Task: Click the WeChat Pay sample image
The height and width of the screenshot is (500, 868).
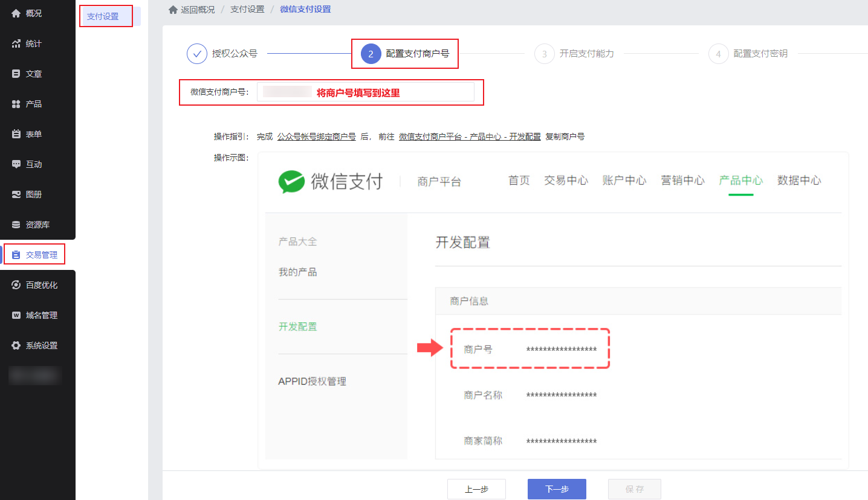Action: (553, 310)
